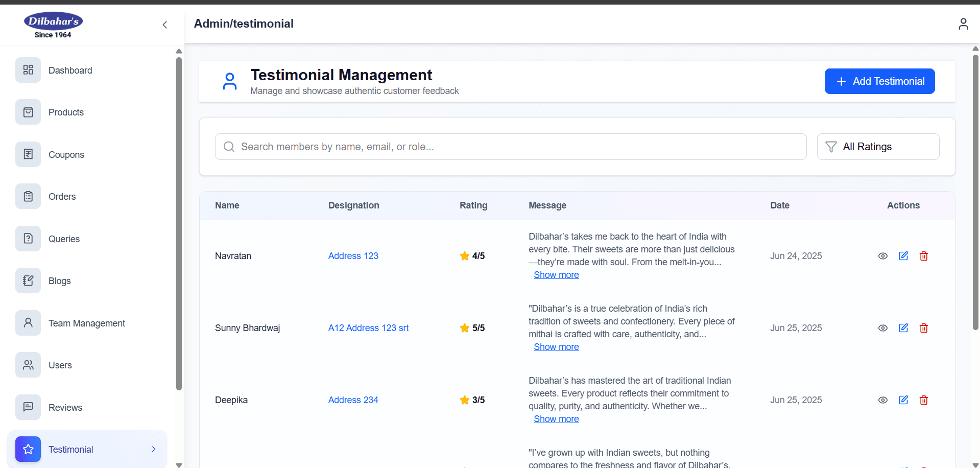980x468 pixels.
Task: Click the search magnifier icon
Action: coord(229,147)
